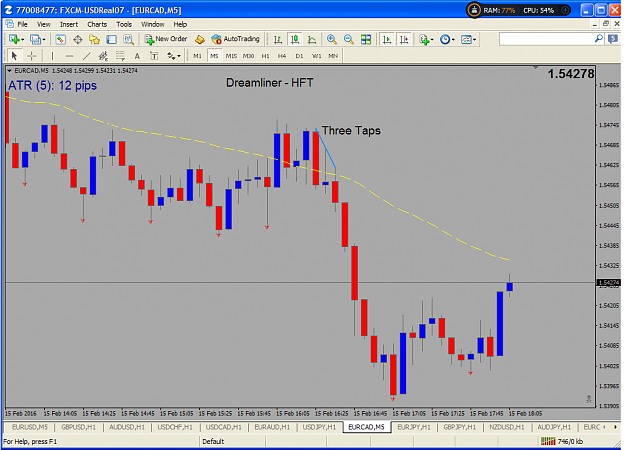Select the vertical line tool
This screenshot has height=450, width=625.
tap(52, 56)
